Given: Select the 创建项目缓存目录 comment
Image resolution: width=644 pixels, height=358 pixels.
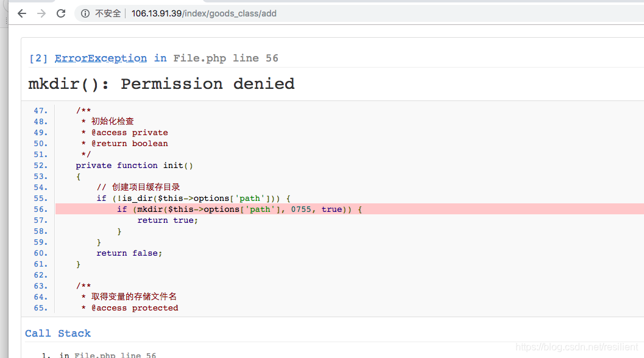Looking at the screenshot, I should point(146,187).
